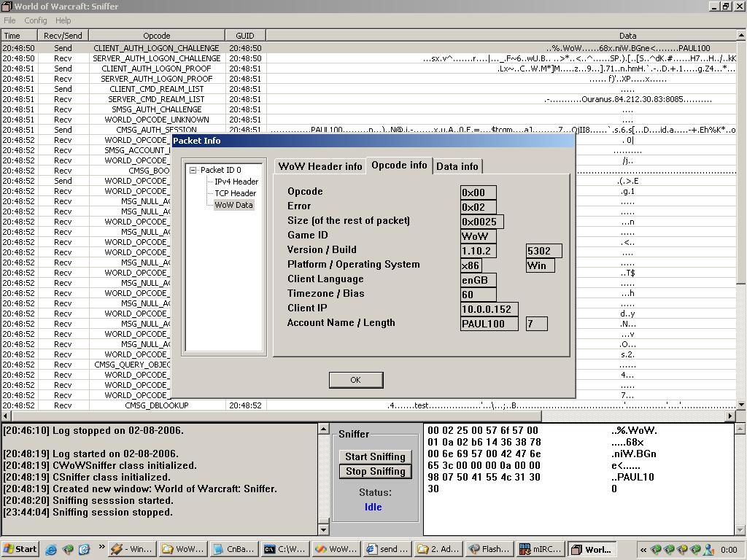
Task: Sort by the Data column header
Action: point(501,36)
